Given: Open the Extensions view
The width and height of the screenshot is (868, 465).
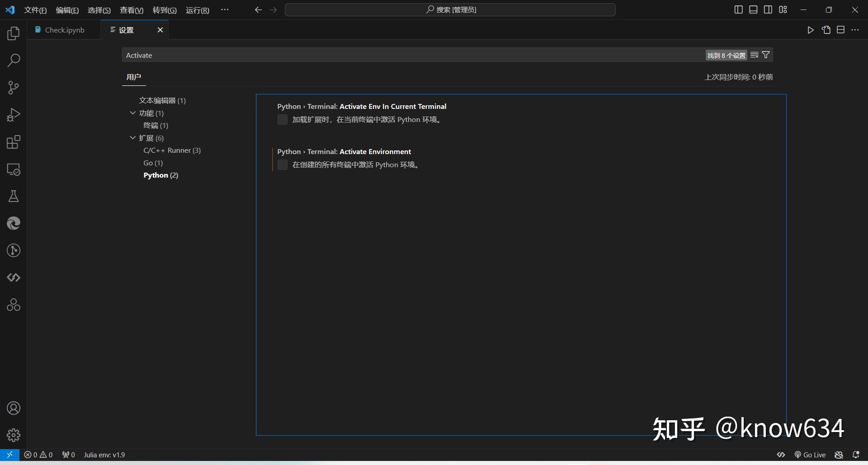Looking at the screenshot, I should [14, 142].
